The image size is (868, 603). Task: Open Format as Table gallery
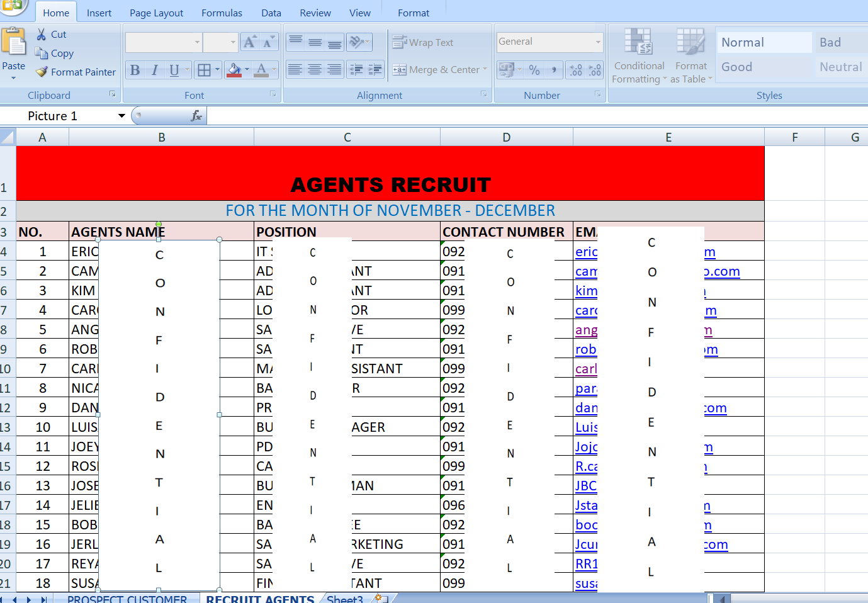tap(691, 55)
